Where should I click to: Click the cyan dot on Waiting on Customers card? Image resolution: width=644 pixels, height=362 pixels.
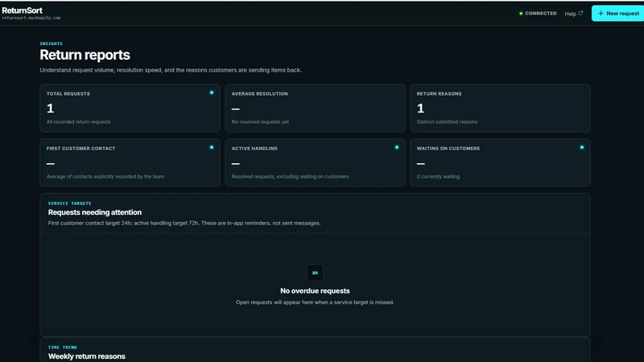581,147
